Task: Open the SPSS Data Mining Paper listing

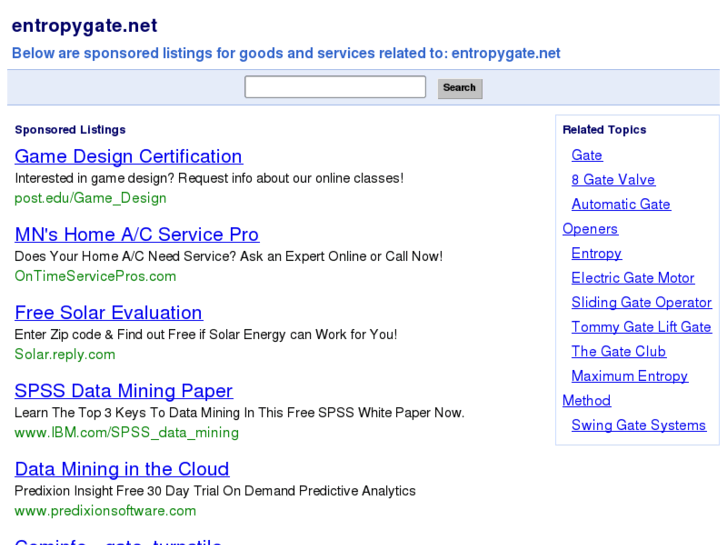Action: pyautogui.click(x=123, y=390)
